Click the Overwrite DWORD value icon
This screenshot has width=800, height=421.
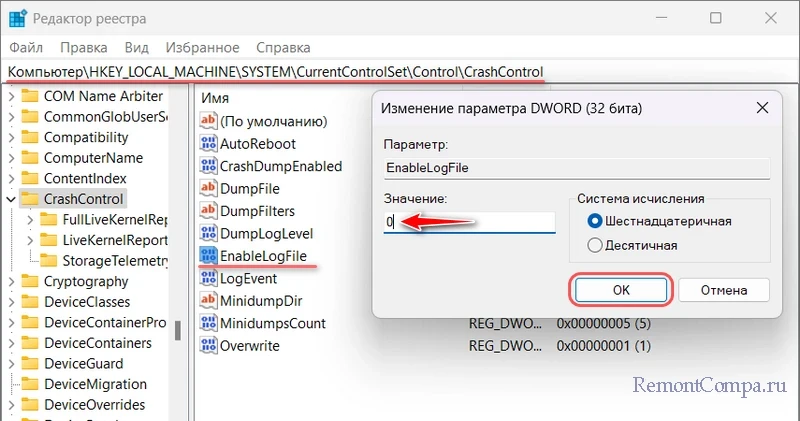click(x=208, y=346)
